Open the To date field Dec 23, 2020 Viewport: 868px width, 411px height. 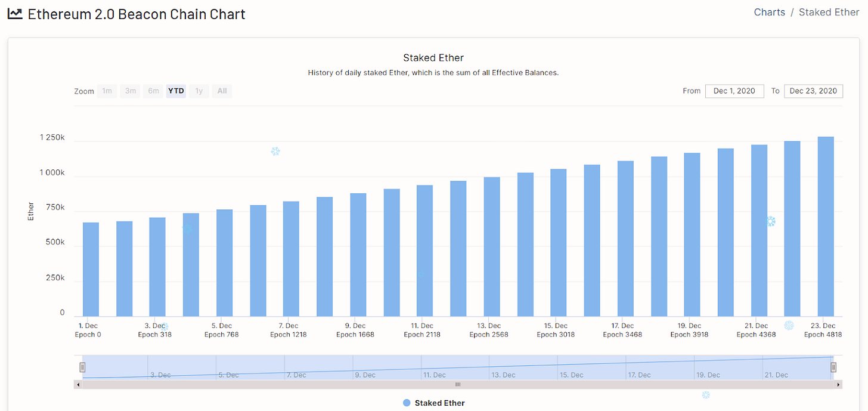click(x=813, y=91)
